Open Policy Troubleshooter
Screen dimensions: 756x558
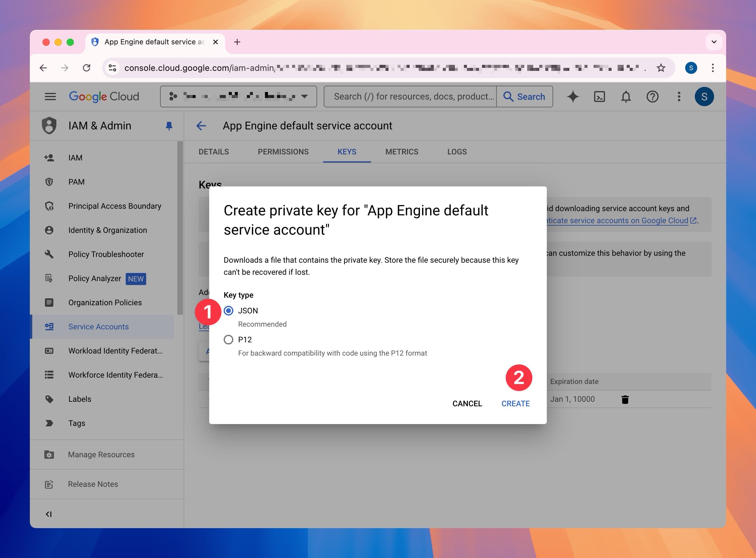102,254
